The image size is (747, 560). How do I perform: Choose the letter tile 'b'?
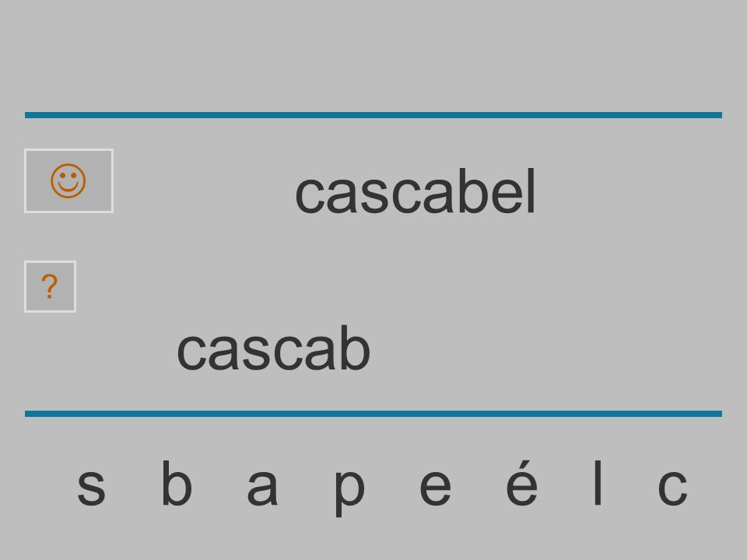tap(177, 482)
